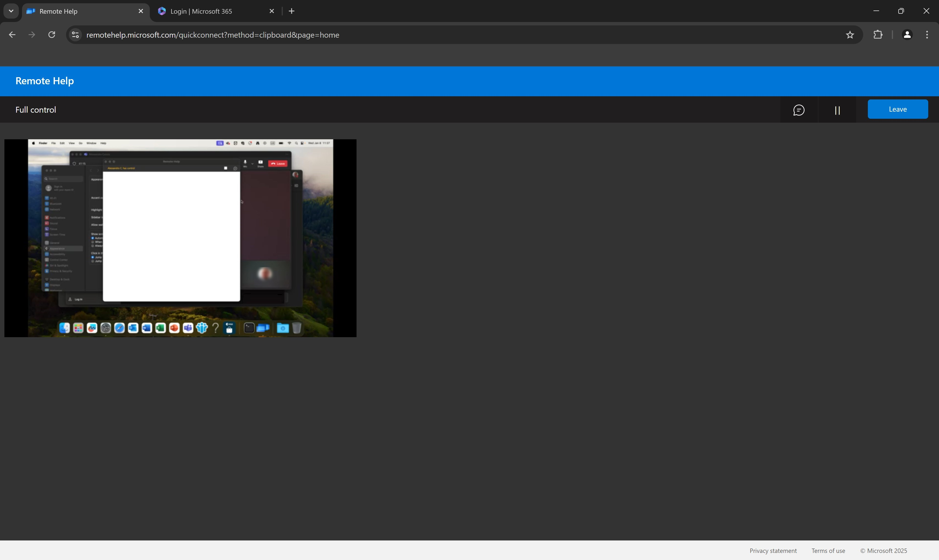Open the Window menu on the remote Mac

pos(91,143)
